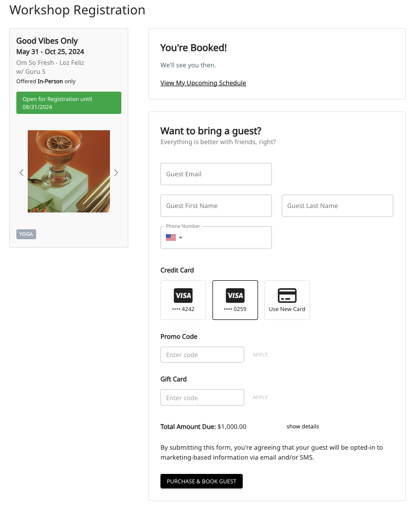420x520 pixels.
Task: Click the next image arrow in carousel
Action: 116,172
